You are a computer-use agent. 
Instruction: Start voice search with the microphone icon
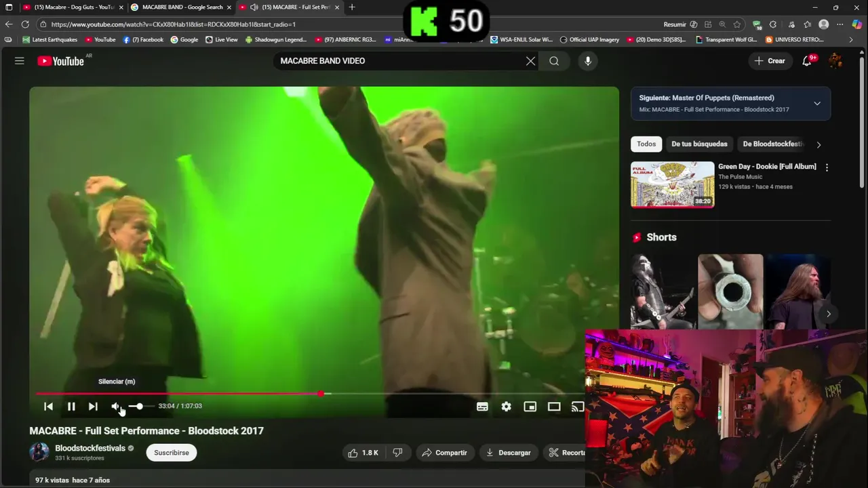[588, 61]
